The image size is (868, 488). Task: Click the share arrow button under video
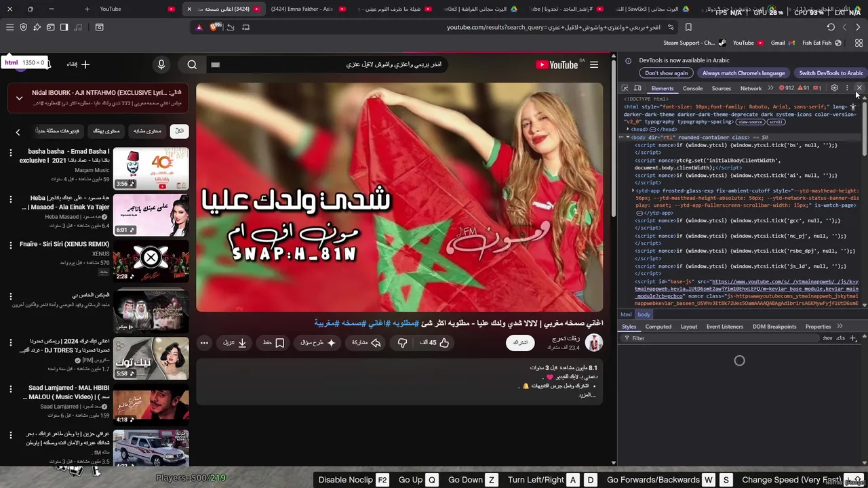366,343
